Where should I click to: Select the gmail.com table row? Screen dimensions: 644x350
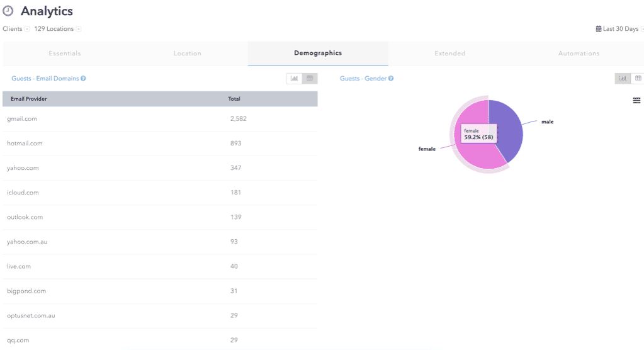pos(160,119)
